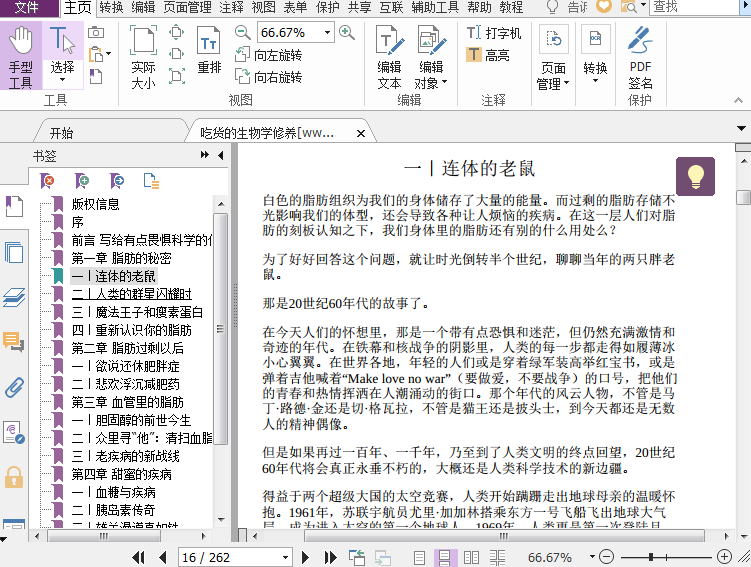The width and height of the screenshot is (751, 567).
Task: Enable facing pages view mode
Action: (x=471, y=557)
